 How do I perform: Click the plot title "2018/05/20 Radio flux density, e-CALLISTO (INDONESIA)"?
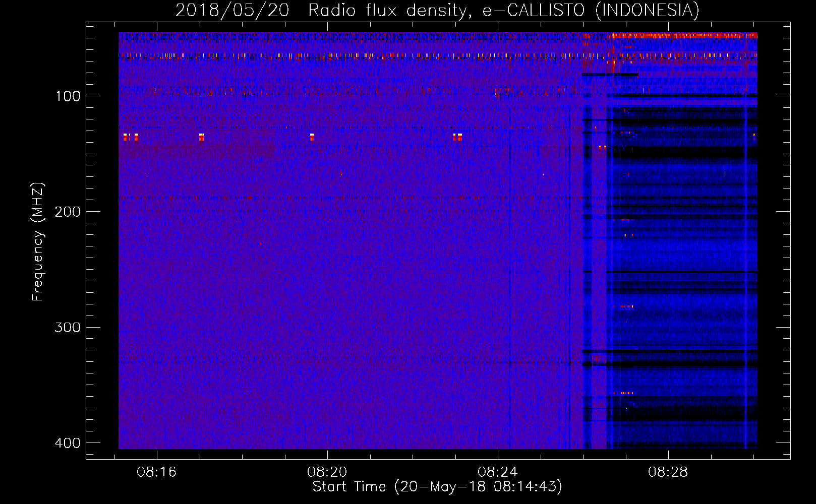[437, 10]
